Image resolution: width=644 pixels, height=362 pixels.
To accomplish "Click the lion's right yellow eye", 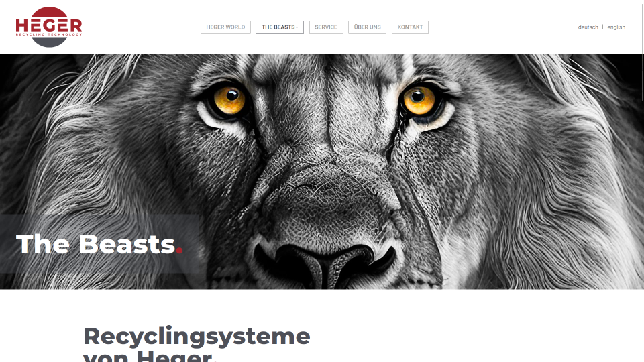I will point(419,100).
